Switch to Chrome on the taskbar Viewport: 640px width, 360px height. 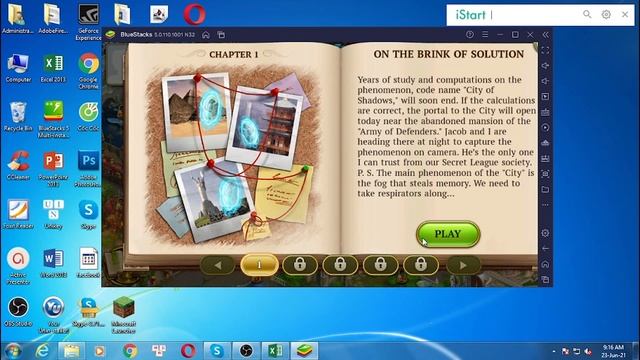(130, 351)
